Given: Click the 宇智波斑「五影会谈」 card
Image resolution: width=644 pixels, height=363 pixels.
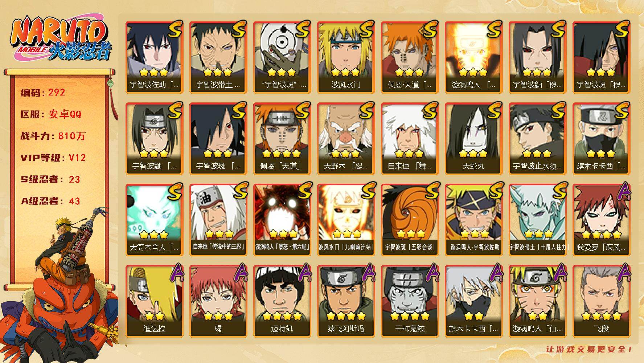Looking at the screenshot, I should [410, 220].
